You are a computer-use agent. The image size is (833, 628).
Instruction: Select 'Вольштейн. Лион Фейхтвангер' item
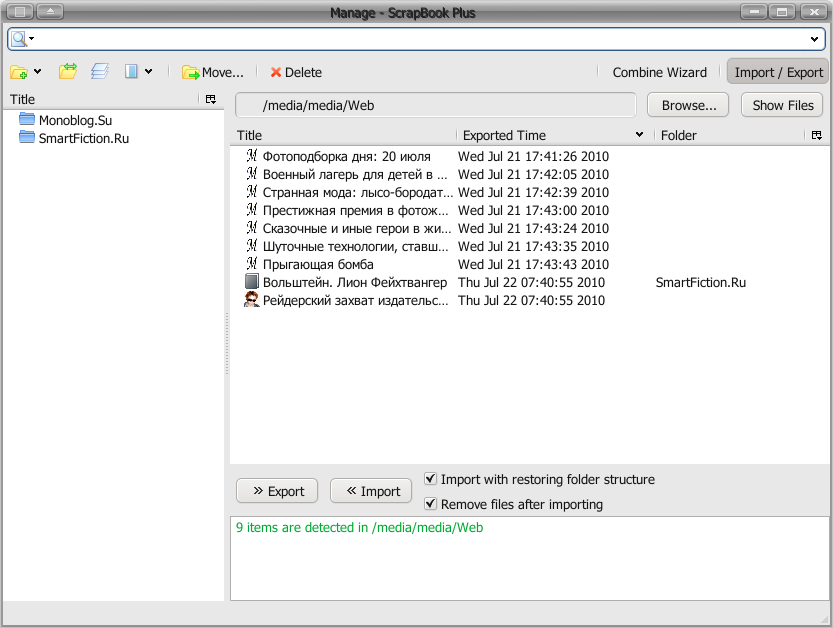(x=355, y=283)
